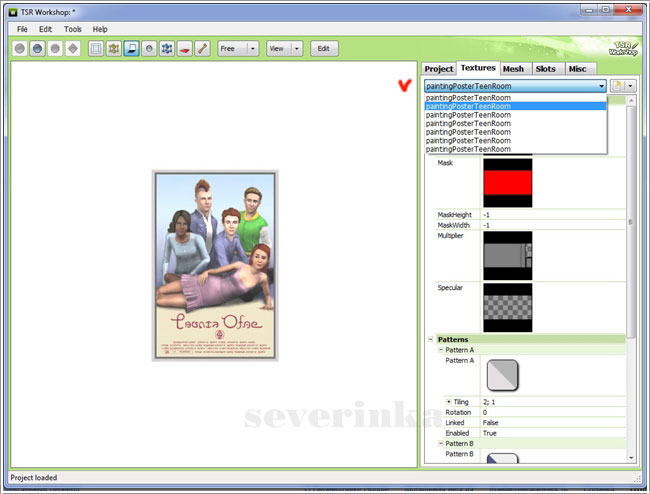Toggle the highlighted wall and floor icon
Viewport: 650px width, 494px height.
click(131, 48)
